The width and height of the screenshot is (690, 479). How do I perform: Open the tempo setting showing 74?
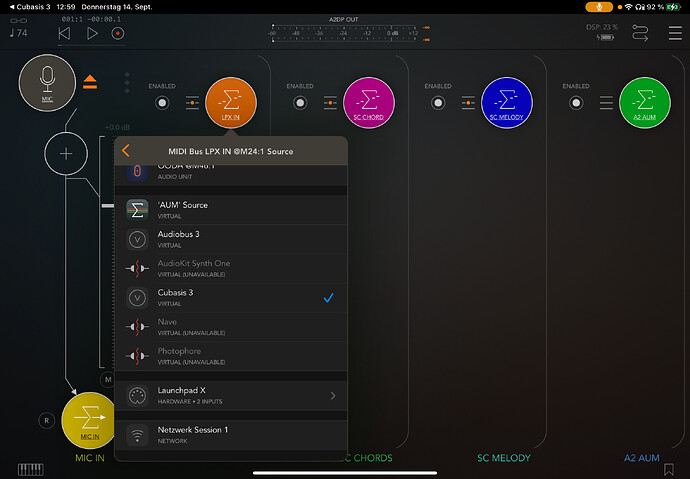coord(18,33)
